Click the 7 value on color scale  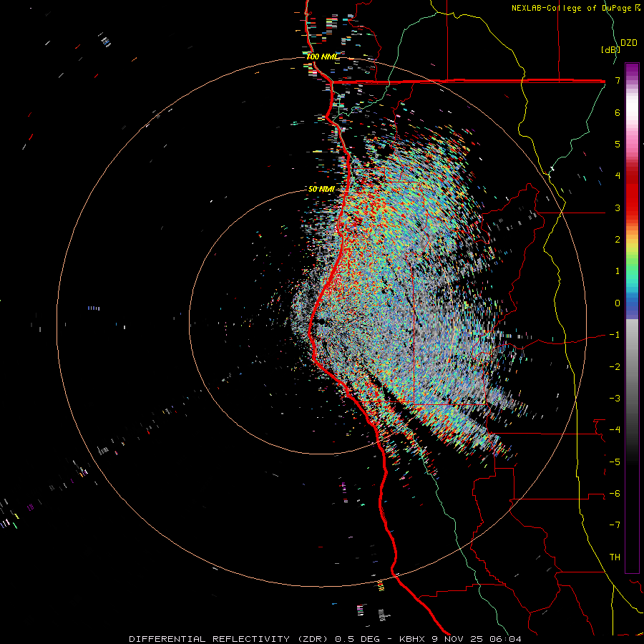tap(618, 80)
